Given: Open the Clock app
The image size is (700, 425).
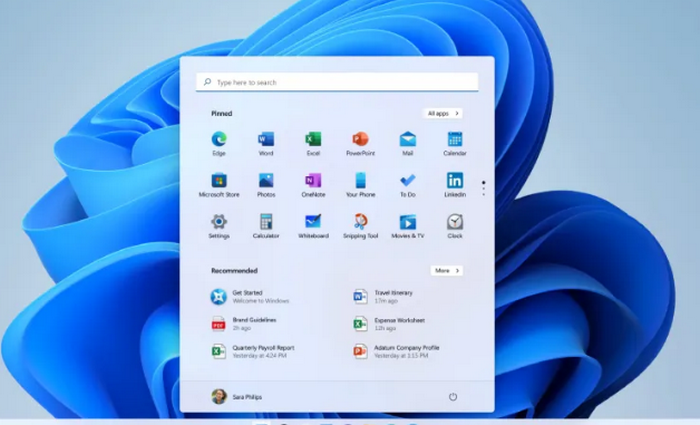Looking at the screenshot, I should [455, 226].
